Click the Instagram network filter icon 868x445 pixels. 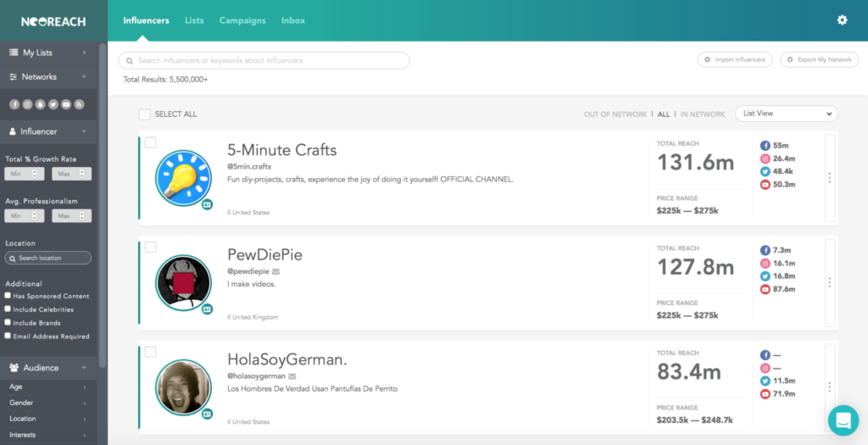(27, 104)
